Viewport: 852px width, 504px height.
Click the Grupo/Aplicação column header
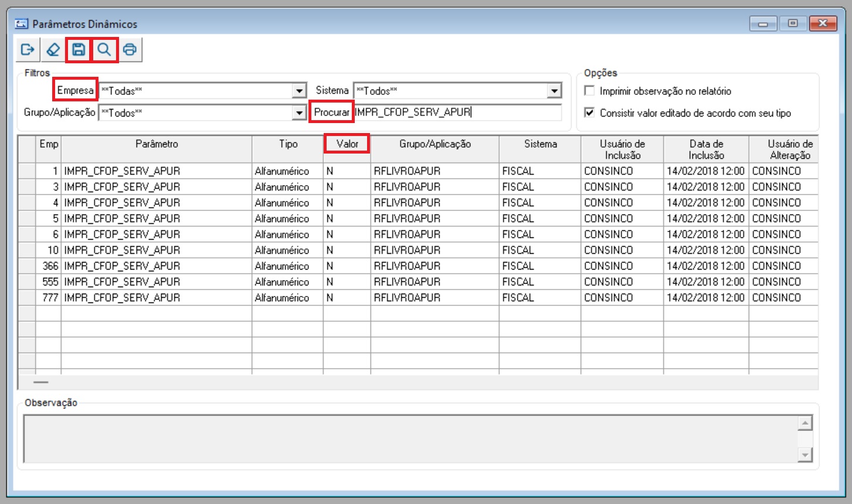[435, 149]
